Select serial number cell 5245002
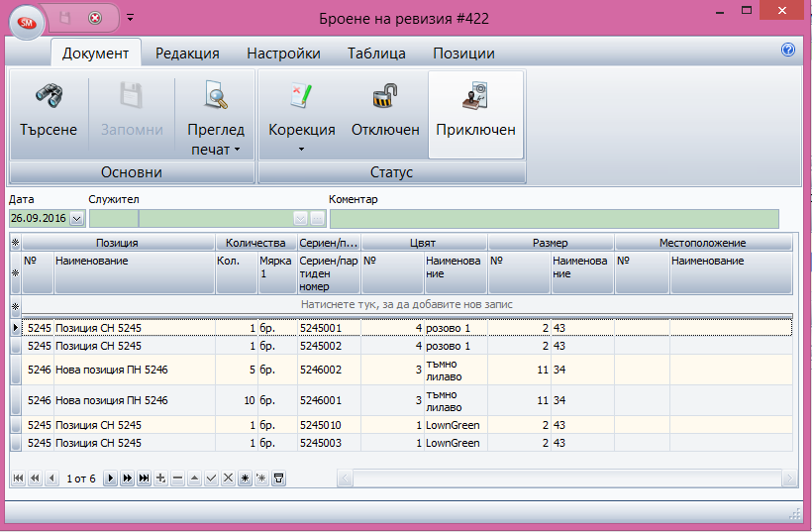 pos(329,346)
